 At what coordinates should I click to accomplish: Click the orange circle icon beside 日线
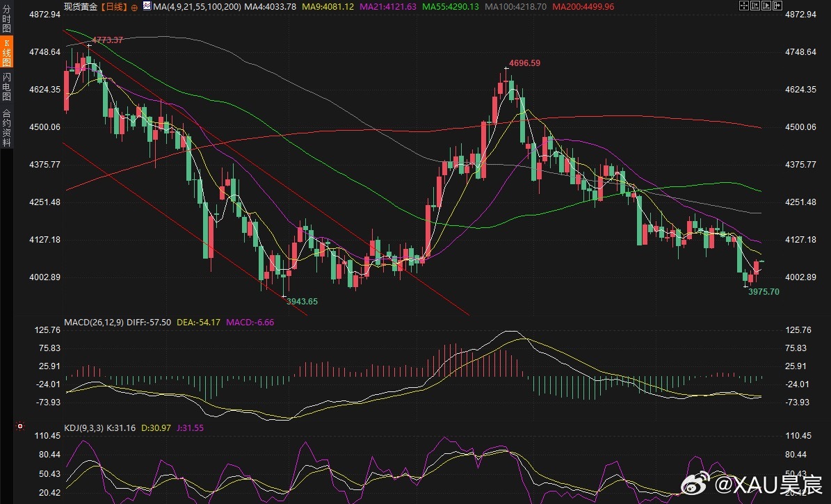coord(134,8)
